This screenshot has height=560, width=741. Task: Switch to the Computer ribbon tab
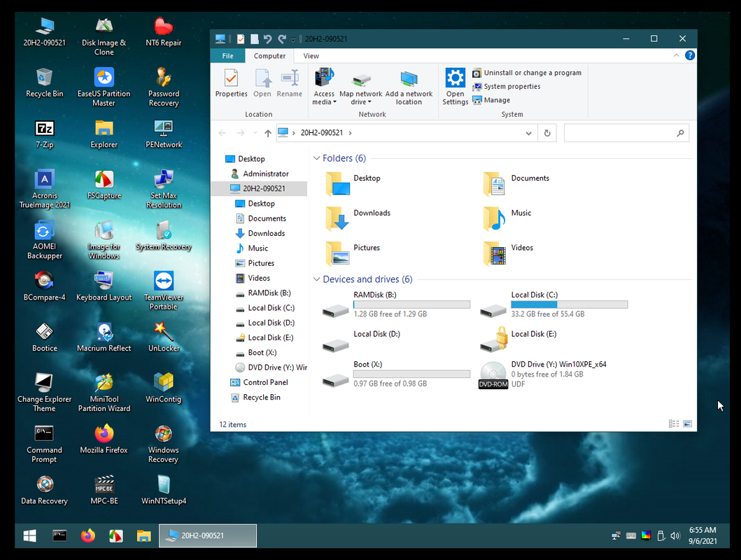point(269,56)
